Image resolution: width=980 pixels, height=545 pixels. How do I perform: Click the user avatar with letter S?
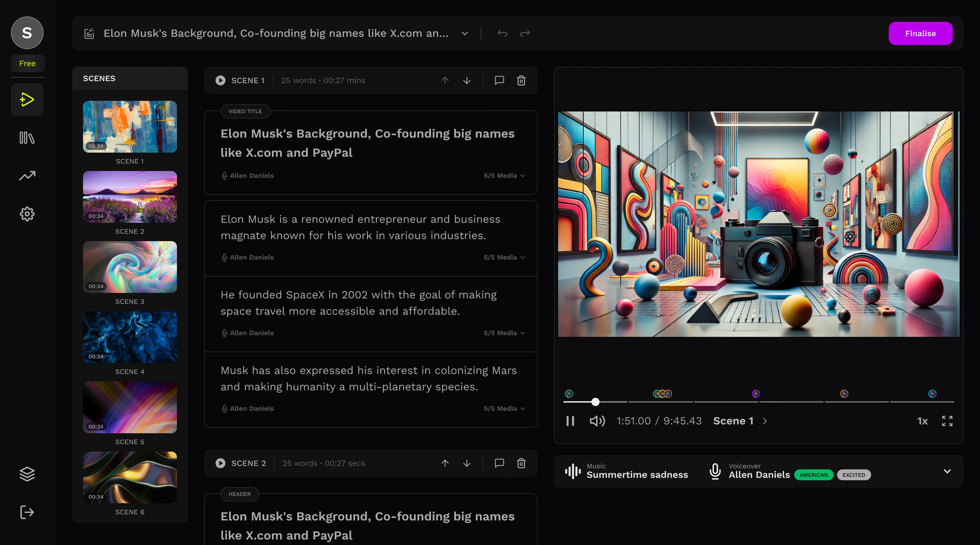click(x=27, y=33)
